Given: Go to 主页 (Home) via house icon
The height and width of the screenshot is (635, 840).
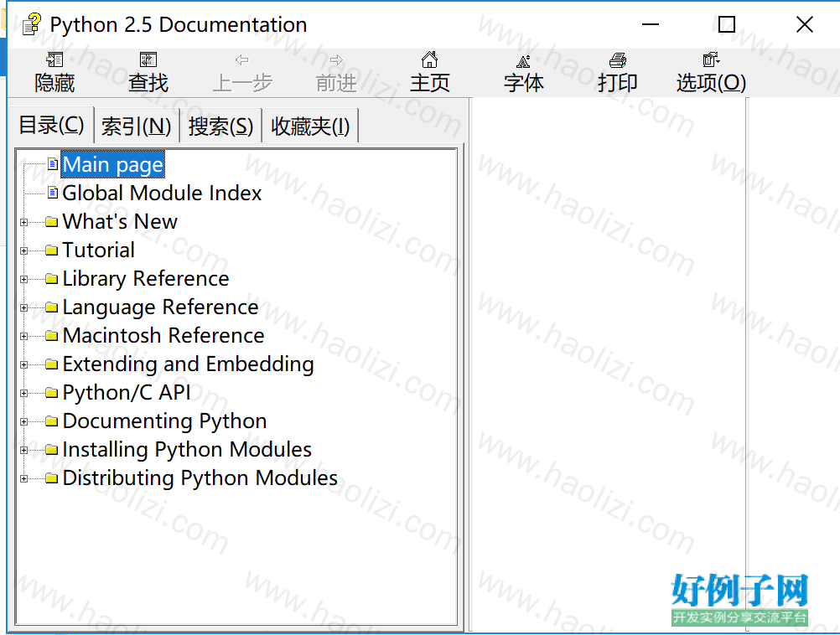Looking at the screenshot, I should [430, 59].
